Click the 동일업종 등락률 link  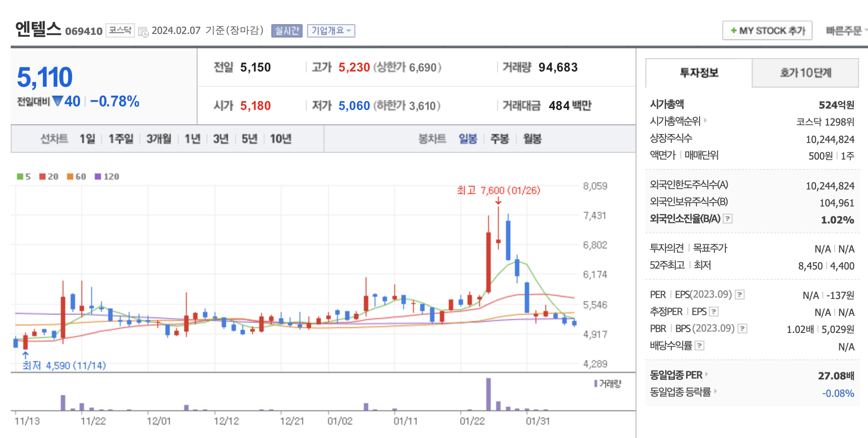(680, 392)
